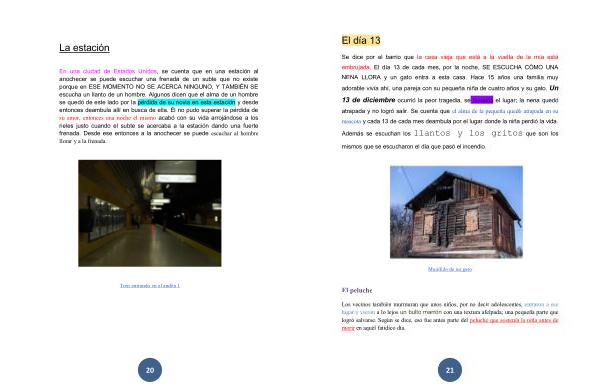
Task: Click the monospace words "llantos y los gritos"
Action: click(x=468, y=133)
